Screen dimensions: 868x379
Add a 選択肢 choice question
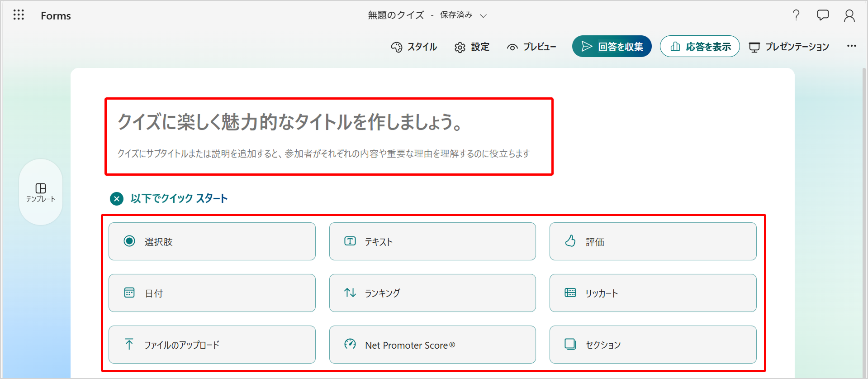[x=212, y=241]
